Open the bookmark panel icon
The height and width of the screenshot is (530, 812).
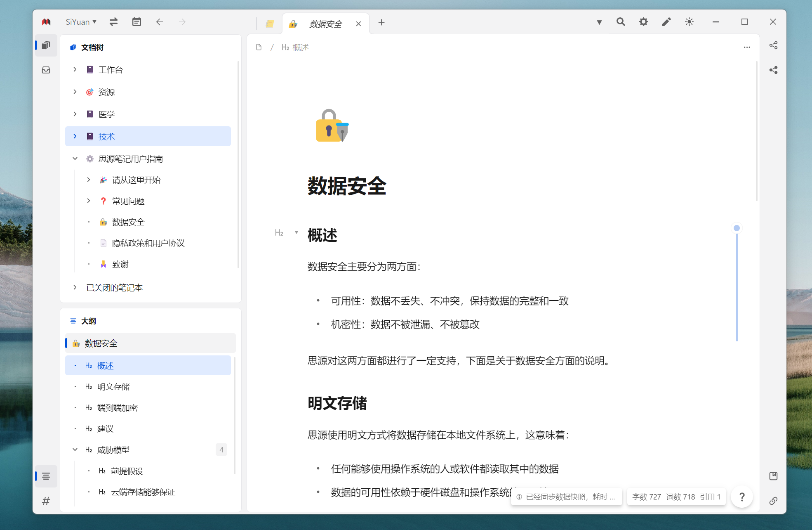point(773,476)
